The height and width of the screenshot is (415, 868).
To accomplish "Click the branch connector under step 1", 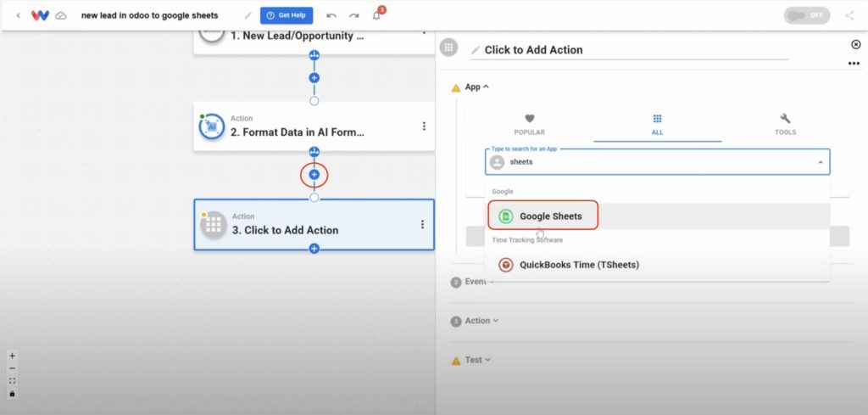I will [x=314, y=55].
